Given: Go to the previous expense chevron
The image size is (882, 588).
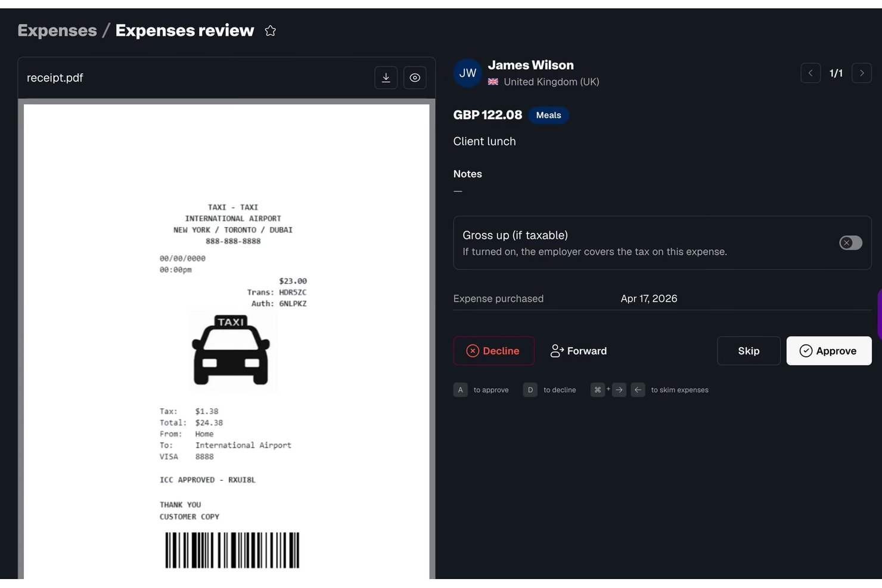Looking at the screenshot, I should coord(810,73).
